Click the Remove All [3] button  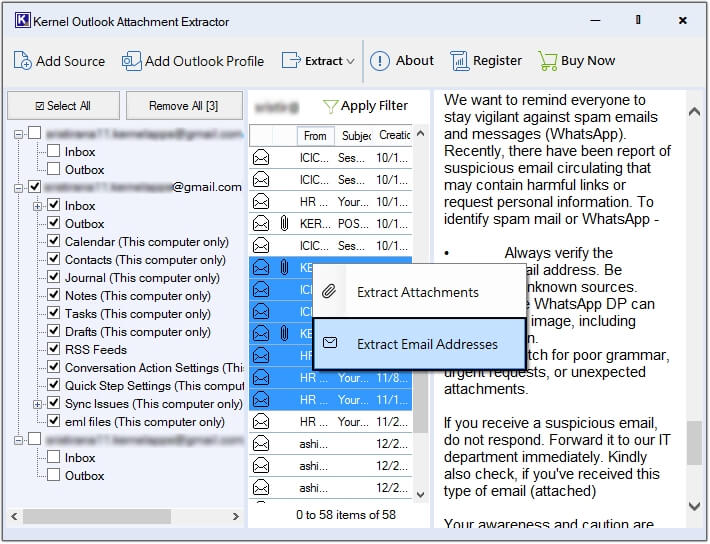pyautogui.click(x=184, y=106)
